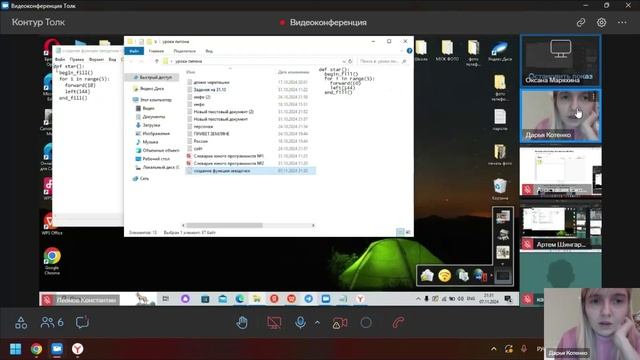Click Explorer help question mark icon
This screenshot has height=360, width=640.
point(409,51)
